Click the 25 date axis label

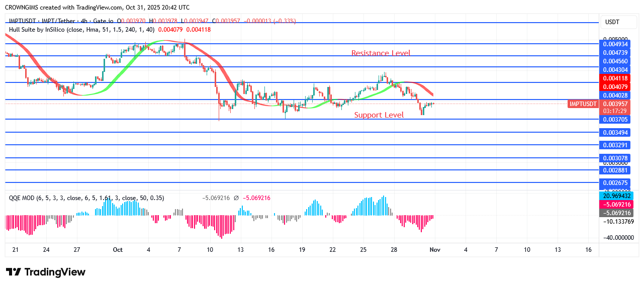(x=363, y=250)
